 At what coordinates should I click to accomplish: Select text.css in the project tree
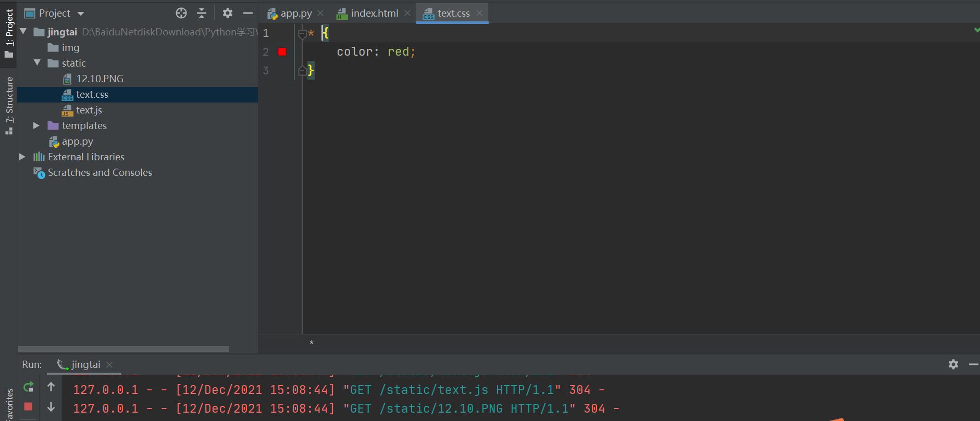tap(138, 94)
